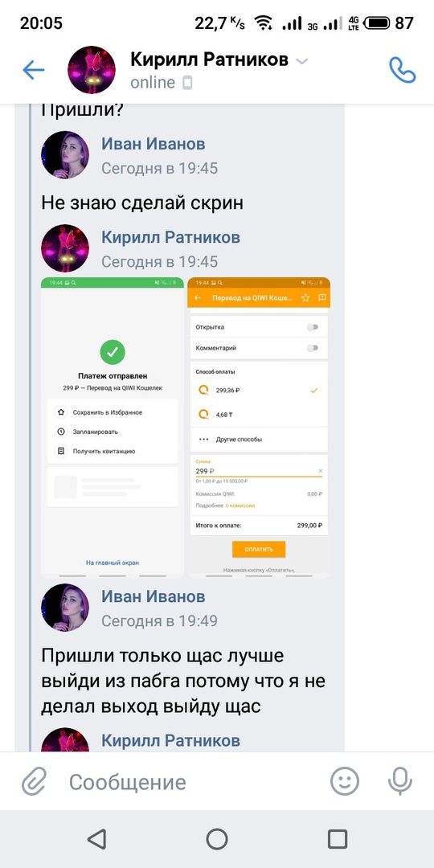Viewport: 434px width, 868px height.
Task: Open the emoji smiley picker
Action: point(344,782)
